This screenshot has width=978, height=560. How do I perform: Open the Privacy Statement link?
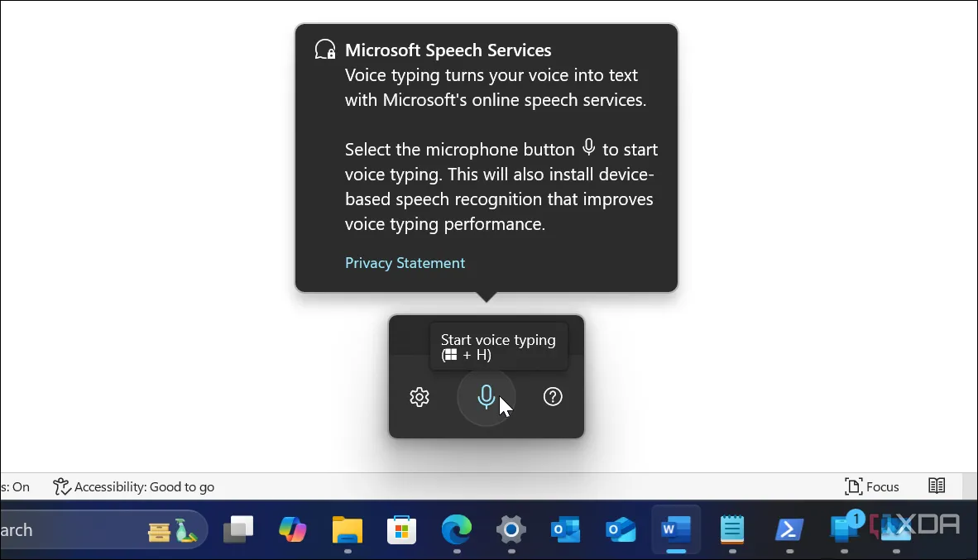point(405,262)
